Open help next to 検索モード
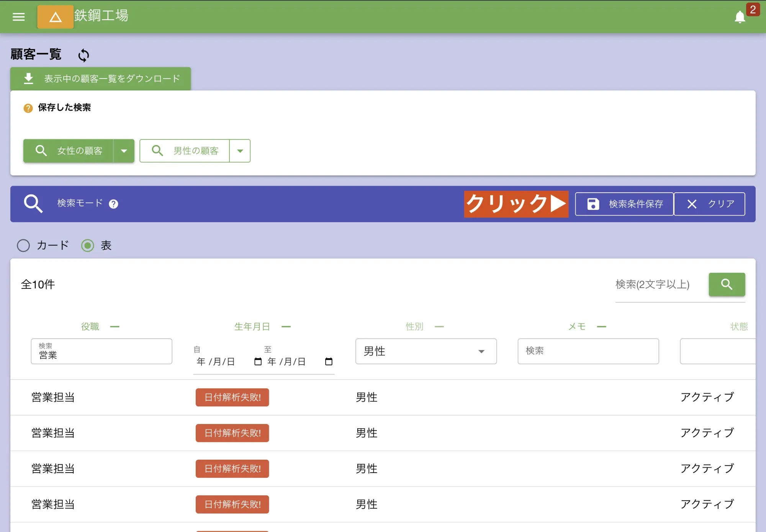Viewport: 766px width, 532px height. tap(113, 204)
